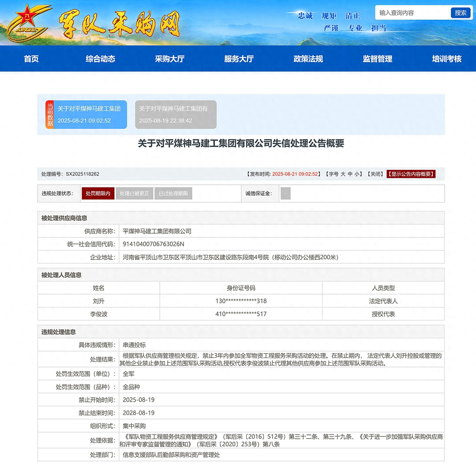Image resolution: width=476 pixels, height=467 pixels.
Task: Focus the 输入查询内容 search field
Action: point(413,13)
